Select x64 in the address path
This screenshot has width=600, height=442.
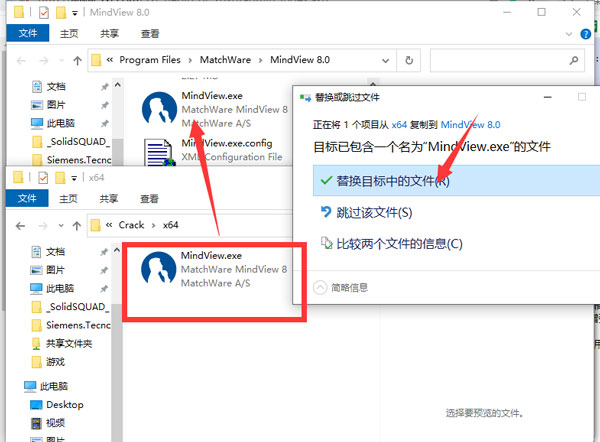[171, 225]
